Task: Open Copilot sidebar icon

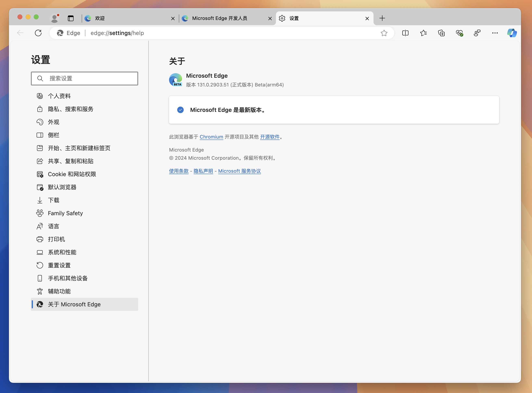Action: (x=512, y=33)
